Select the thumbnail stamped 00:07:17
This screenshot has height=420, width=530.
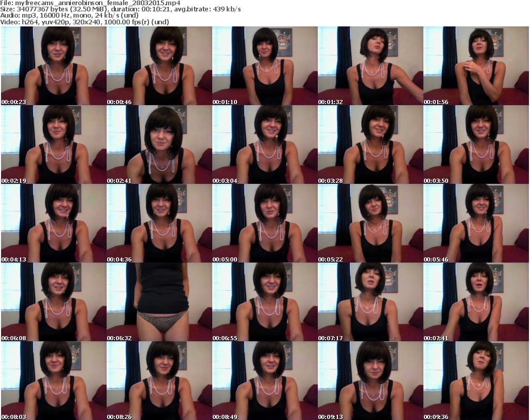point(370,302)
